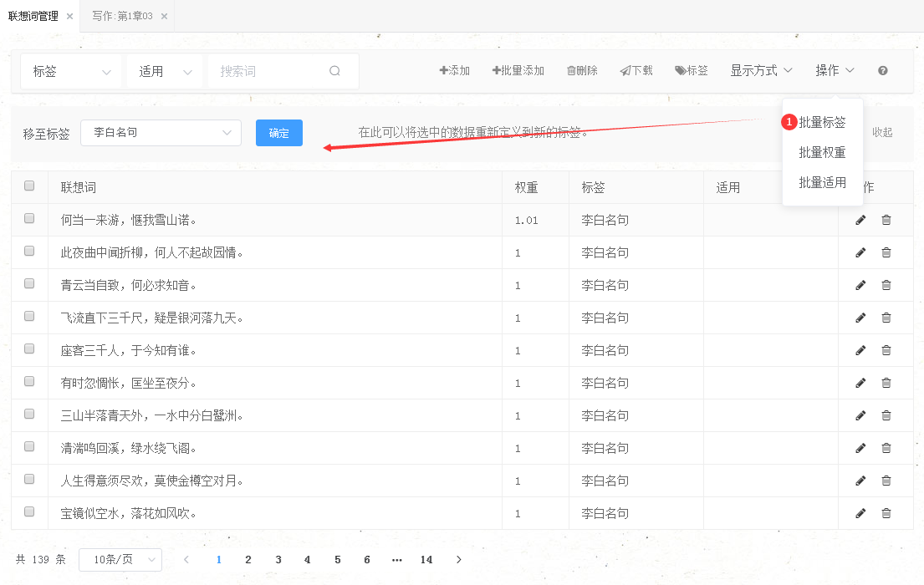
Task: Toggle the select-all header checkbox
Action: (x=29, y=186)
